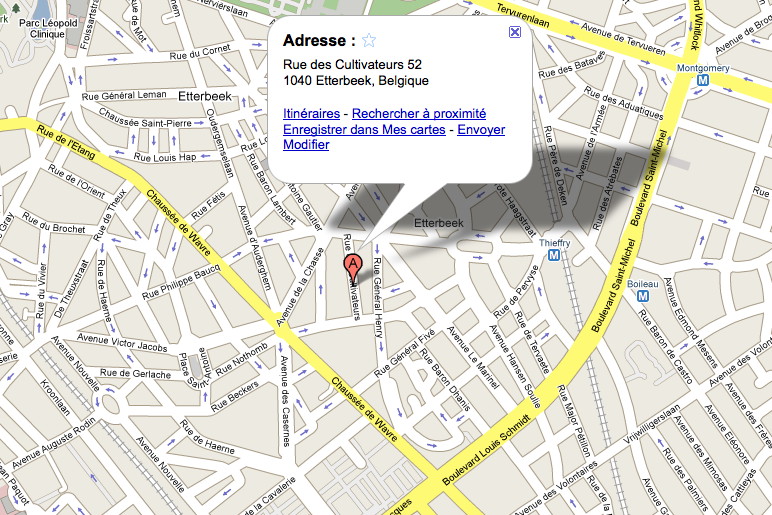The height and width of the screenshot is (515, 772).
Task: Click the Boulevard Louis Schmidt label
Action: pos(486,450)
